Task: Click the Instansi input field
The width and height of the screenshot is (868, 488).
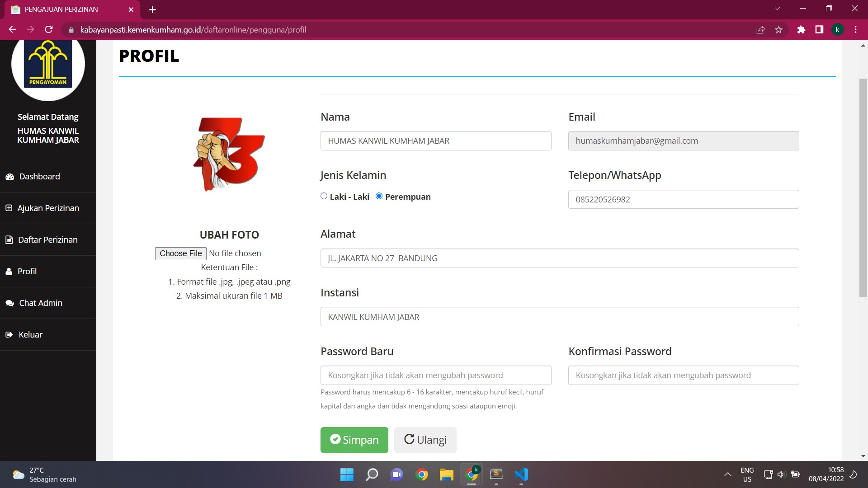Action: coord(560,317)
